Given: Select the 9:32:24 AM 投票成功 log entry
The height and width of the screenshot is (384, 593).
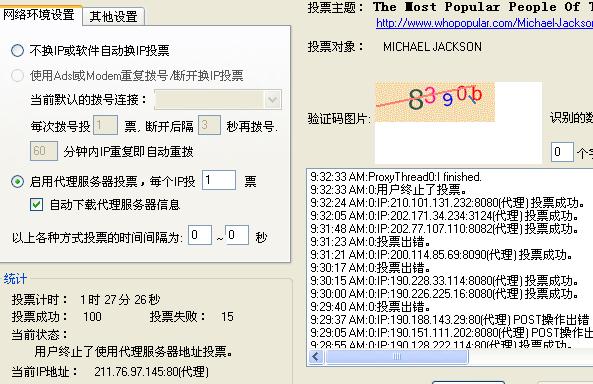Looking at the screenshot, I should pos(447,203).
